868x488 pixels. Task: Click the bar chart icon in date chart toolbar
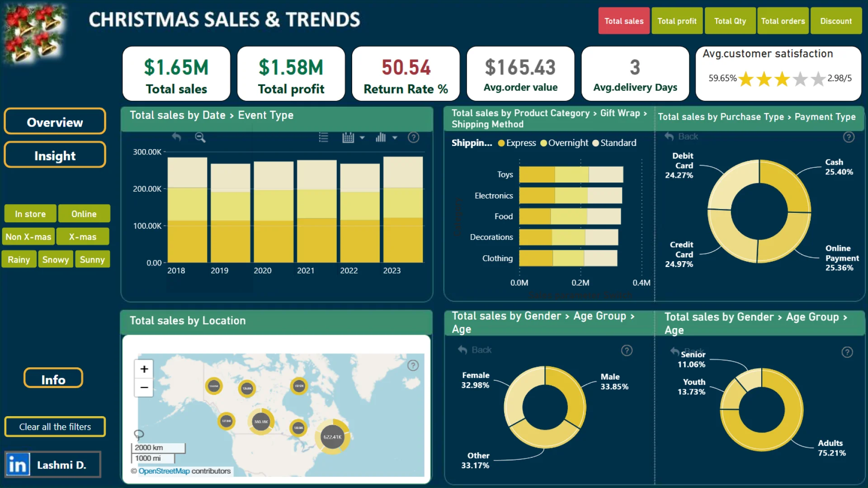[x=381, y=137]
